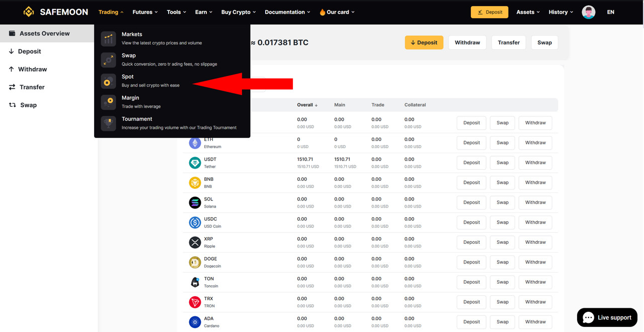
Task: Click Swap in the ETH row
Action: [503, 143]
